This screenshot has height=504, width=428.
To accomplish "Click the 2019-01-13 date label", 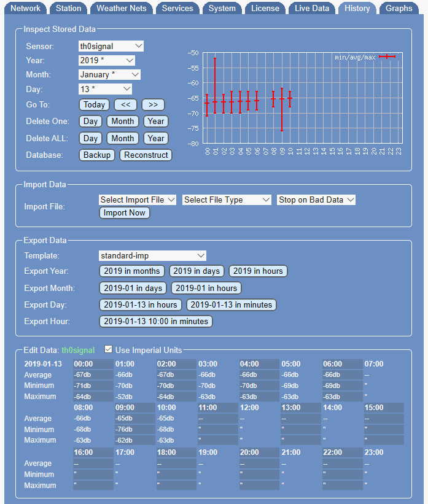I will click(x=43, y=364).
